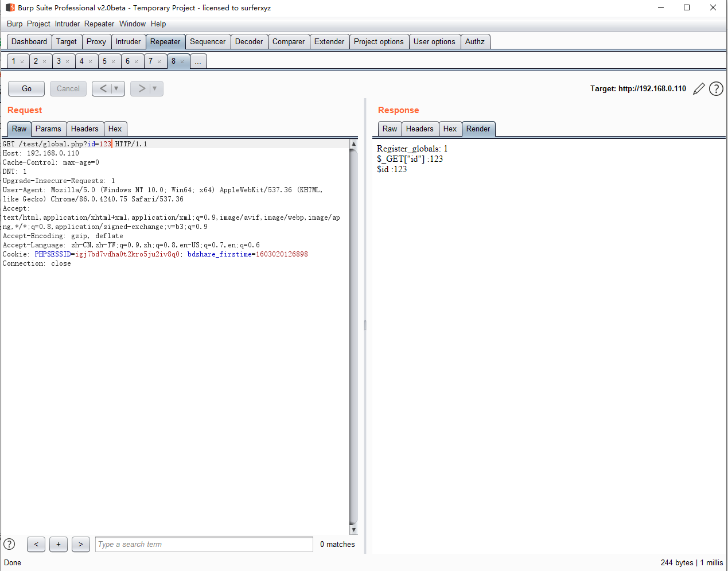728x571 pixels.
Task: Go back in request history arrow
Action: coord(103,88)
